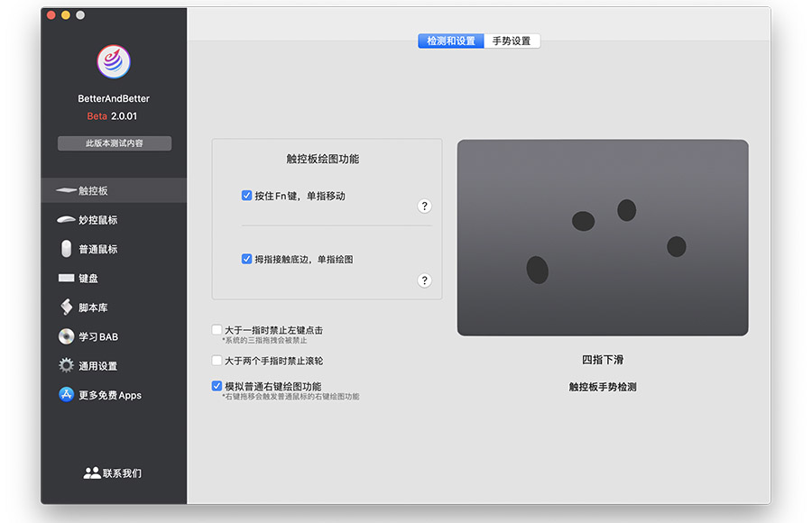Select the 键盘 keyboard icon
812x523 pixels.
click(66, 278)
